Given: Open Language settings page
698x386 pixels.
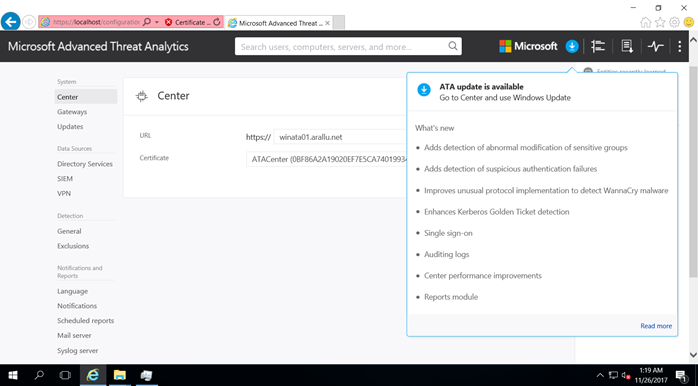Looking at the screenshot, I should 73,291.
